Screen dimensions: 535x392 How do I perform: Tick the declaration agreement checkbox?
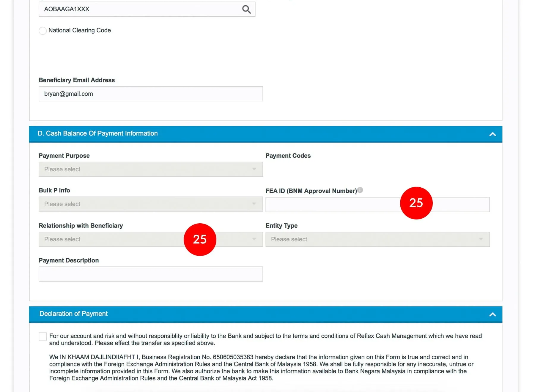coord(43,336)
